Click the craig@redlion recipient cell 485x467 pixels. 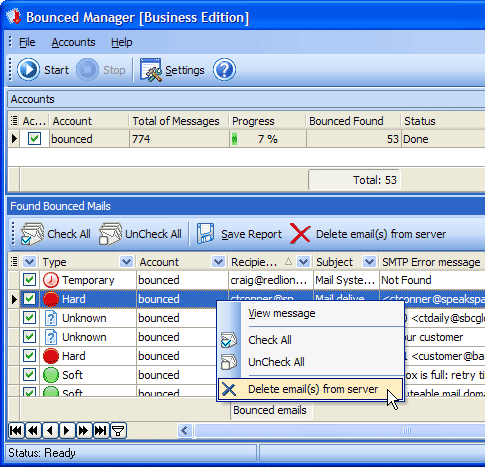pos(270,280)
